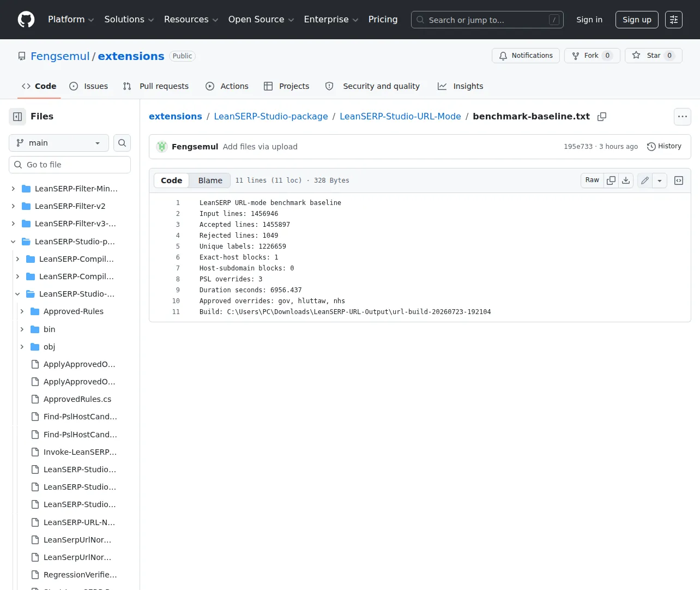Open the Issues tab
700x590 pixels.
(89, 86)
